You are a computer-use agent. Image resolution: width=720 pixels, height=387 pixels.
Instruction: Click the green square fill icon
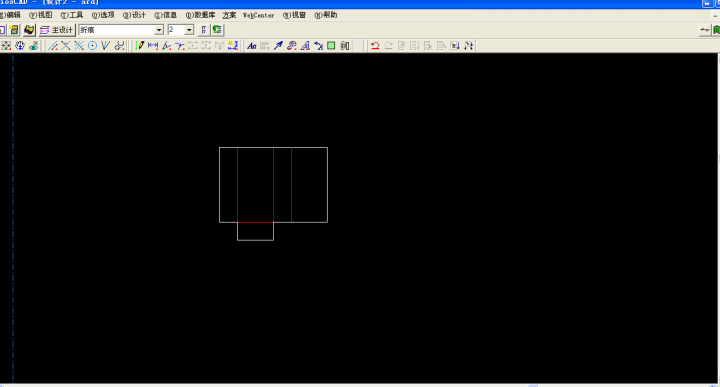(331, 45)
